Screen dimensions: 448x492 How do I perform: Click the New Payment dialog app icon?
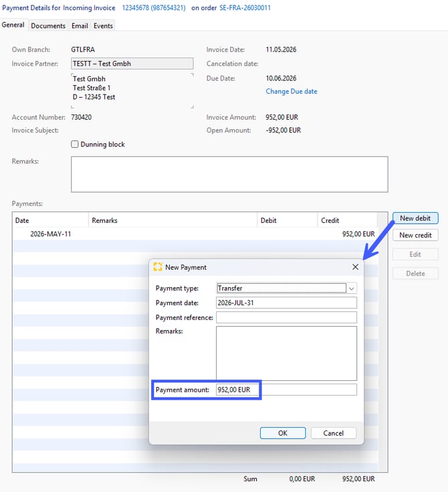[158, 267]
